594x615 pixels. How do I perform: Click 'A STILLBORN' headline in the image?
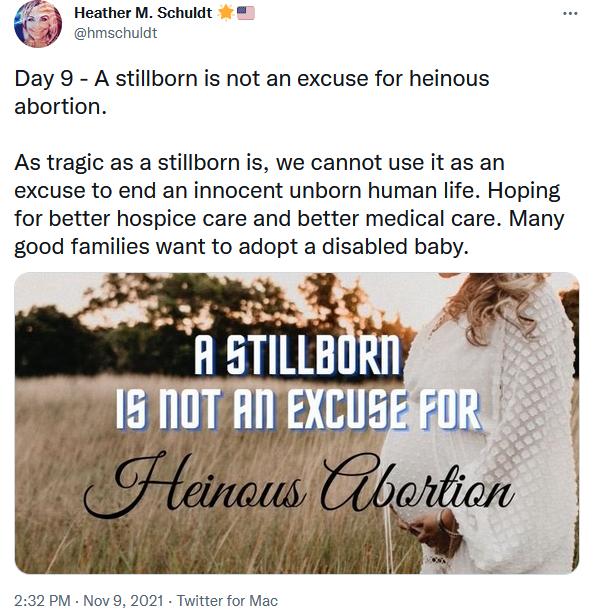coord(297,355)
